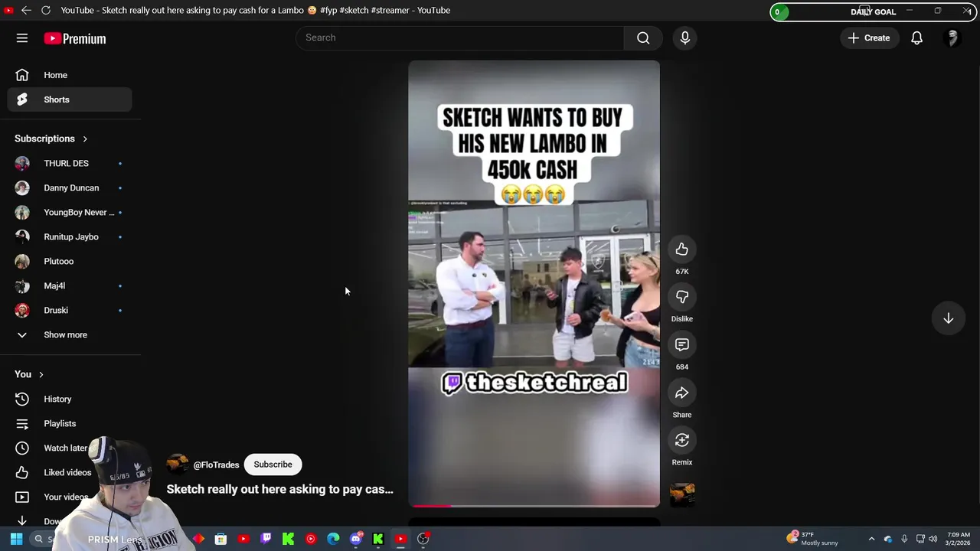Go to the next Short with down arrow
Screen dimensions: 980x551
pyautogui.click(x=948, y=318)
